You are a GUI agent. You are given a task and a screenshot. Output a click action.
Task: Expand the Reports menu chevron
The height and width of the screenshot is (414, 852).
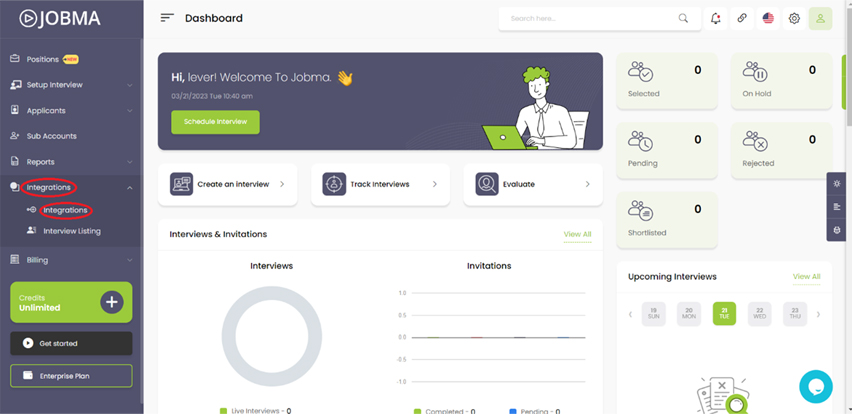coord(129,162)
